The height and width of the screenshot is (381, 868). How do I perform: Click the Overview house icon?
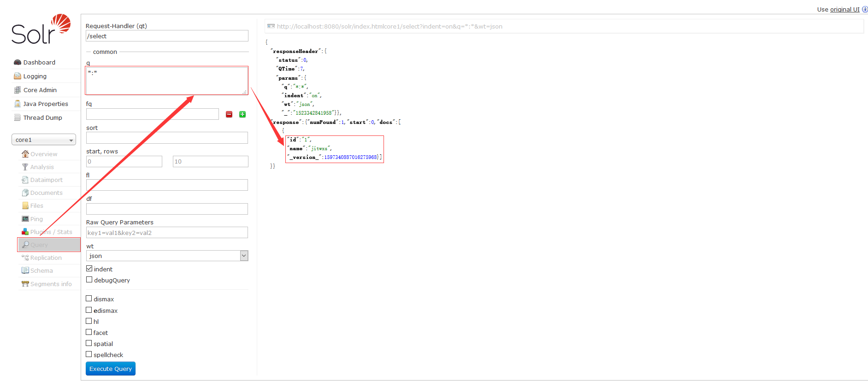25,154
